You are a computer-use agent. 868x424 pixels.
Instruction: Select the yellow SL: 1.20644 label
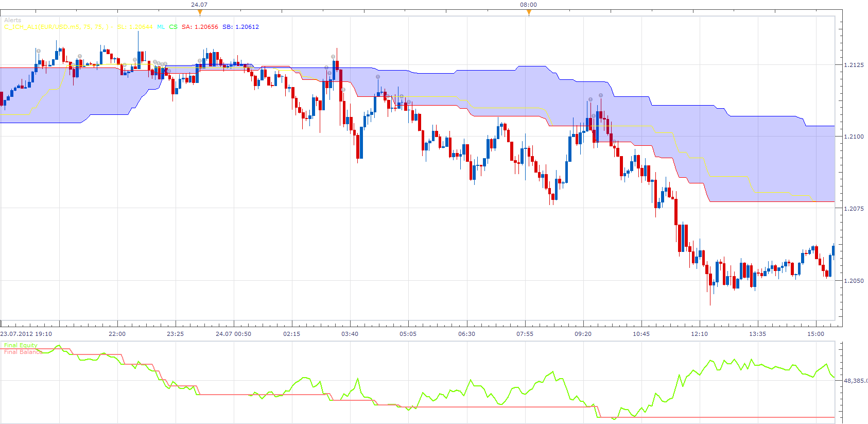(135, 27)
